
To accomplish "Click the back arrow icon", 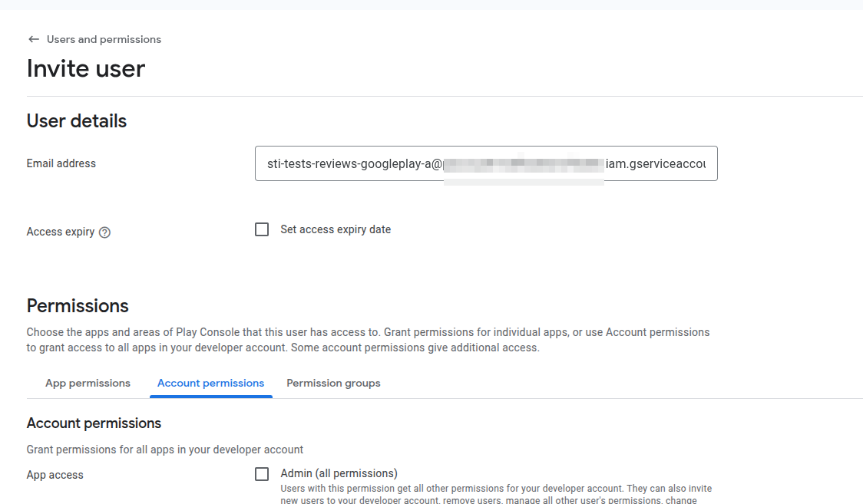I will [33, 39].
